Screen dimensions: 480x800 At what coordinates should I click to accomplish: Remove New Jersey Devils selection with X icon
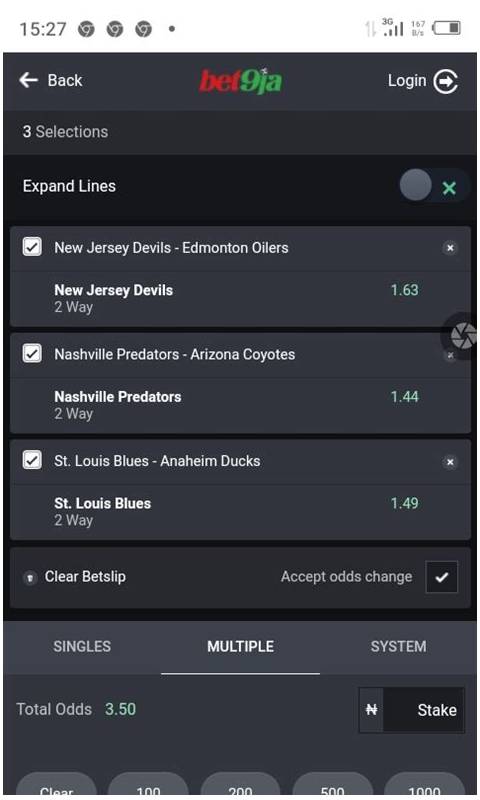coord(450,248)
